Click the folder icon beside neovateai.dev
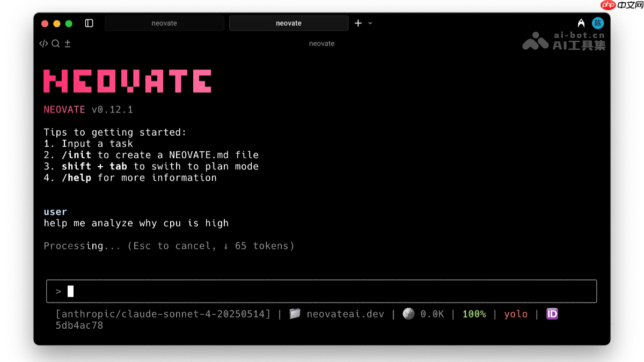This screenshot has width=644, height=362. [295, 314]
